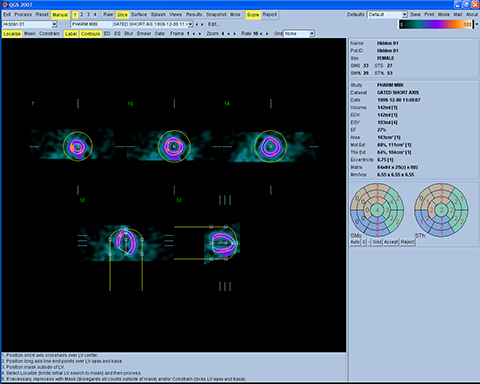Open the SMo polar map
This screenshot has width=480, height=384.
tap(377, 210)
